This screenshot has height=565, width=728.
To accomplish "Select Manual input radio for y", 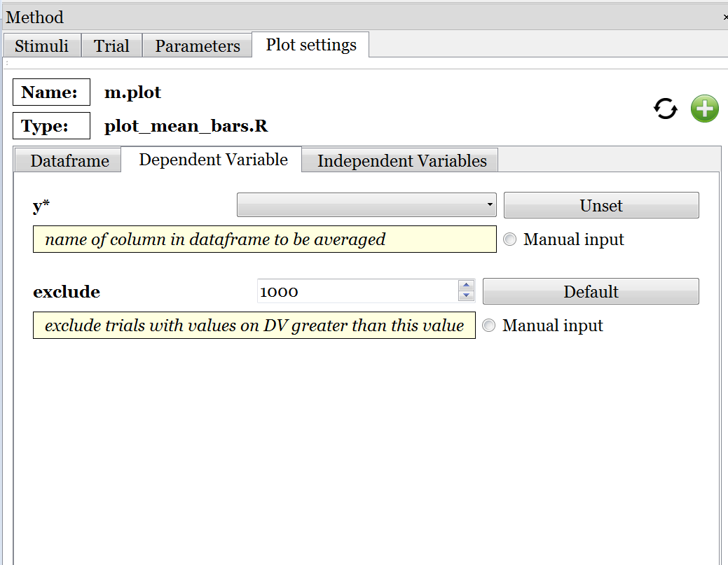I will [x=510, y=240].
